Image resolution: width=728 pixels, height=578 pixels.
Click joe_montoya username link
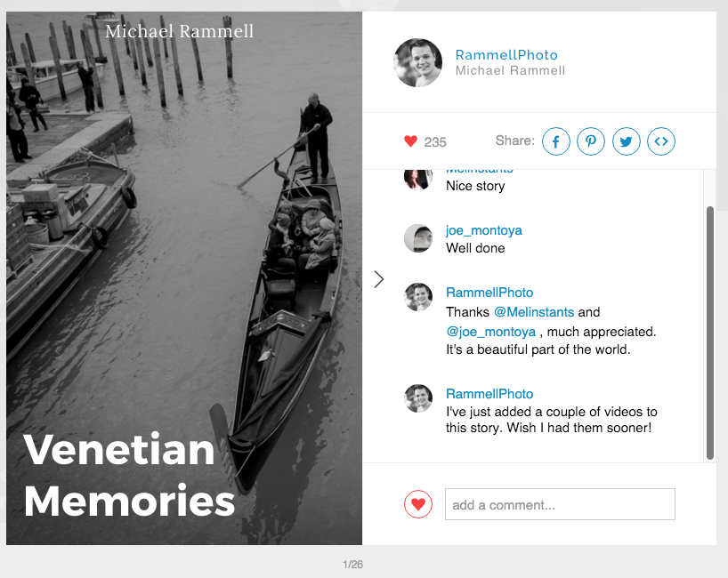[484, 230]
